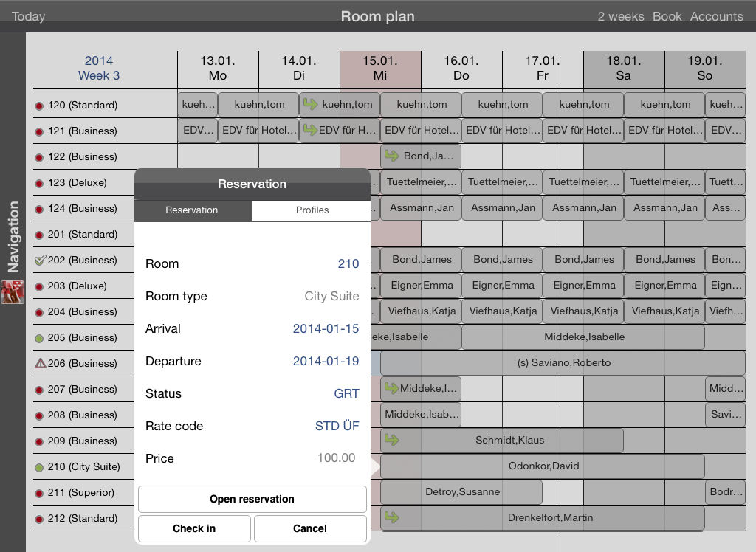756x552 pixels.
Task: Open the Odonkor,David reservation bar
Action: click(x=543, y=466)
